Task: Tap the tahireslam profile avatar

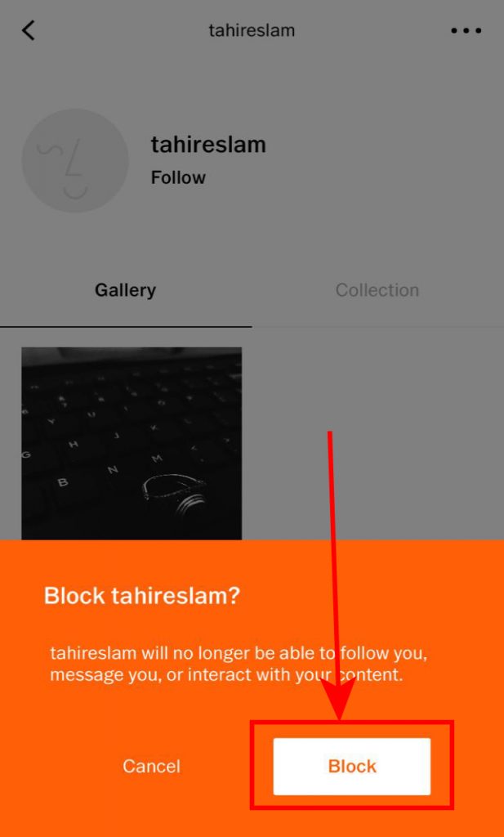Action: [75, 161]
